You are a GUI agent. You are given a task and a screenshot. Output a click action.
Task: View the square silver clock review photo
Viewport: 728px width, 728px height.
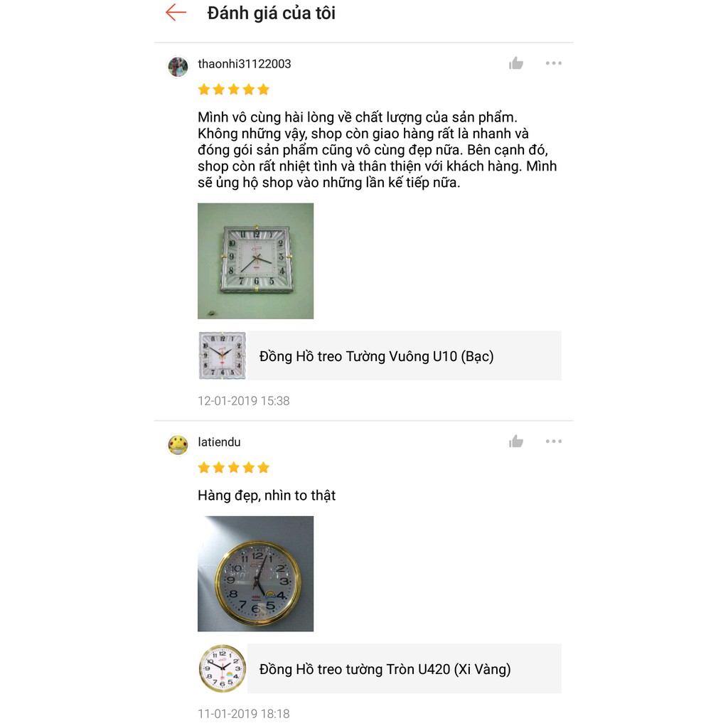point(255,261)
